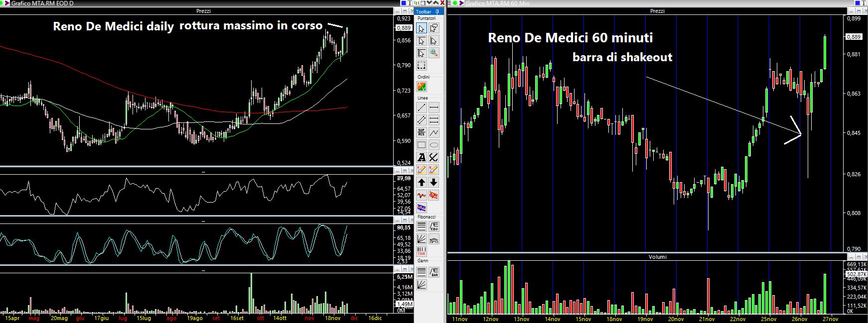
Task: Click the 65,18 label on stochastic axis
Action: click(x=404, y=238)
